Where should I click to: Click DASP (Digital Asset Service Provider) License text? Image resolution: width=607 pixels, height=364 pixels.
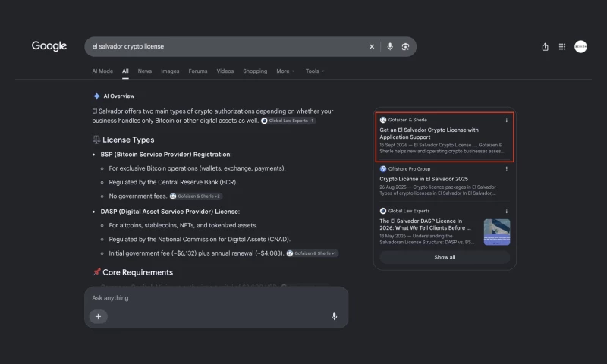(x=170, y=212)
